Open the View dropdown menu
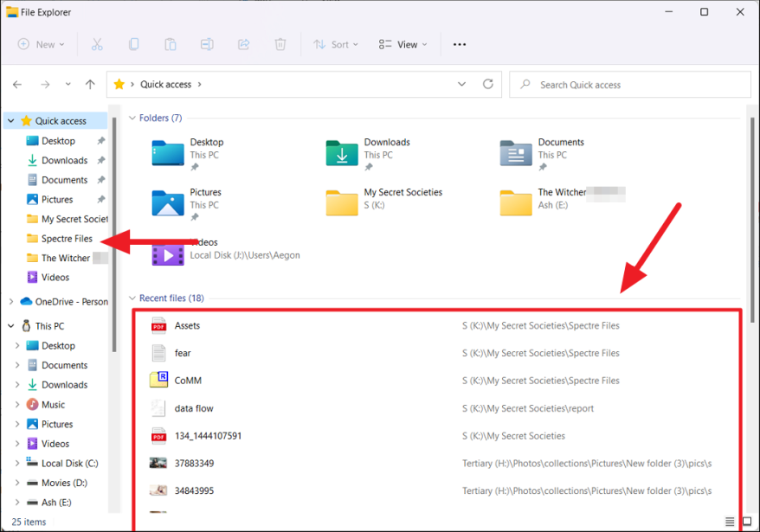Screen dimensions: 760x532 [x=403, y=44]
